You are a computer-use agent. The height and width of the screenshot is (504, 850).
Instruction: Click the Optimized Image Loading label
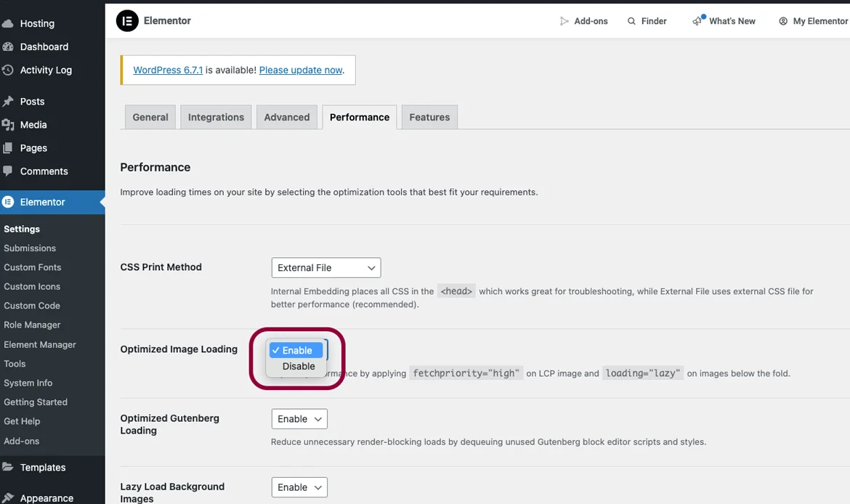(x=179, y=349)
